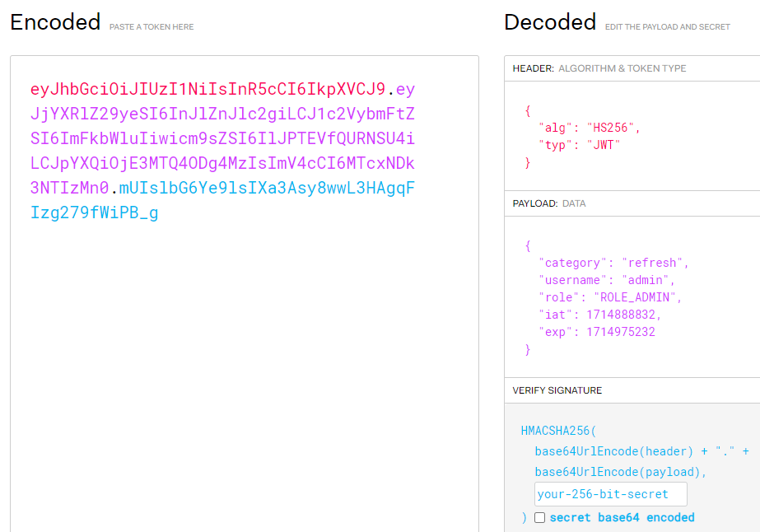Click 'EDIT THE PAYLOAD AND SECRET' hint text

pyautogui.click(x=668, y=27)
